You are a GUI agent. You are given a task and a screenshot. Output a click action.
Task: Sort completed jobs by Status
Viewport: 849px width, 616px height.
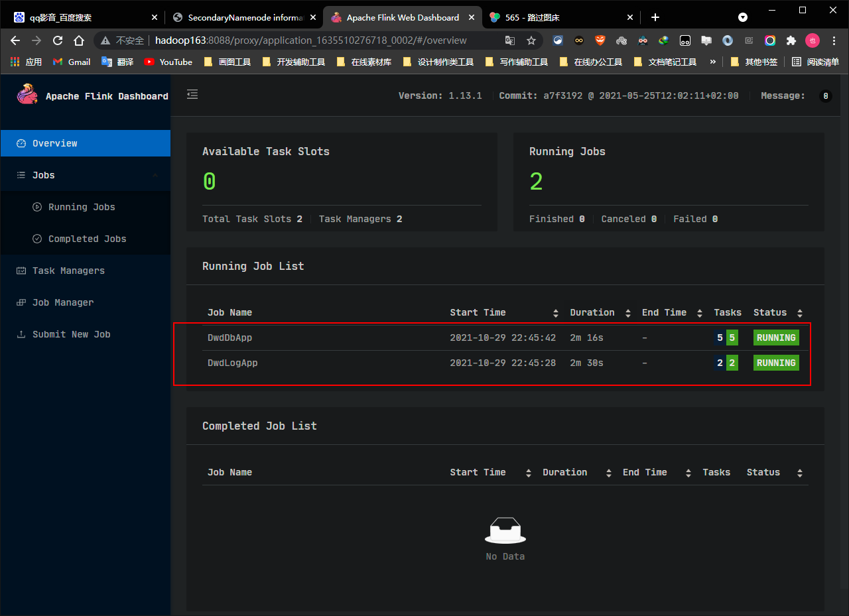tap(800, 473)
